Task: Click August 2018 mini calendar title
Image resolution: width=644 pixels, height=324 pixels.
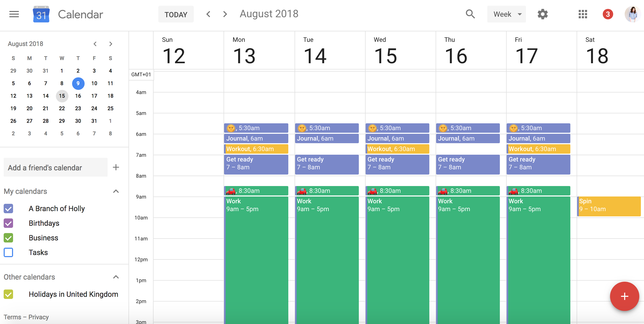Action: point(25,44)
